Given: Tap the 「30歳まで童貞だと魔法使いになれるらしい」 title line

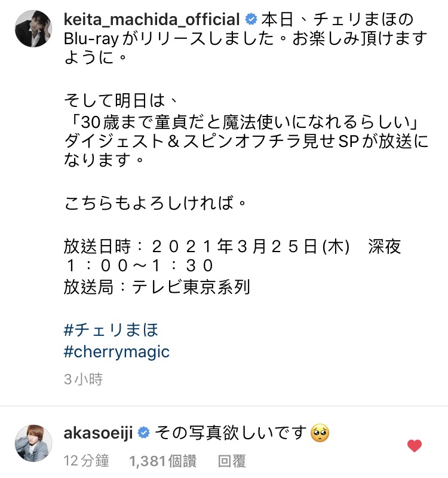Looking at the screenshot, I should 243,122.
